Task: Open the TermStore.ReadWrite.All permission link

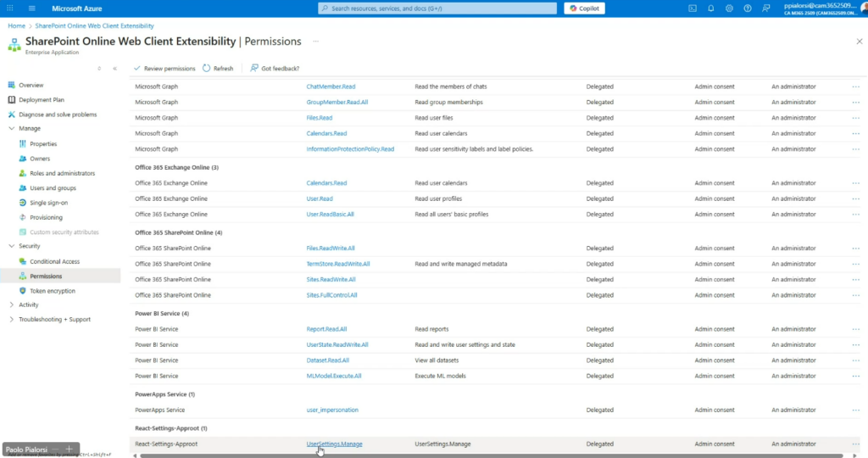Action: 337,264
